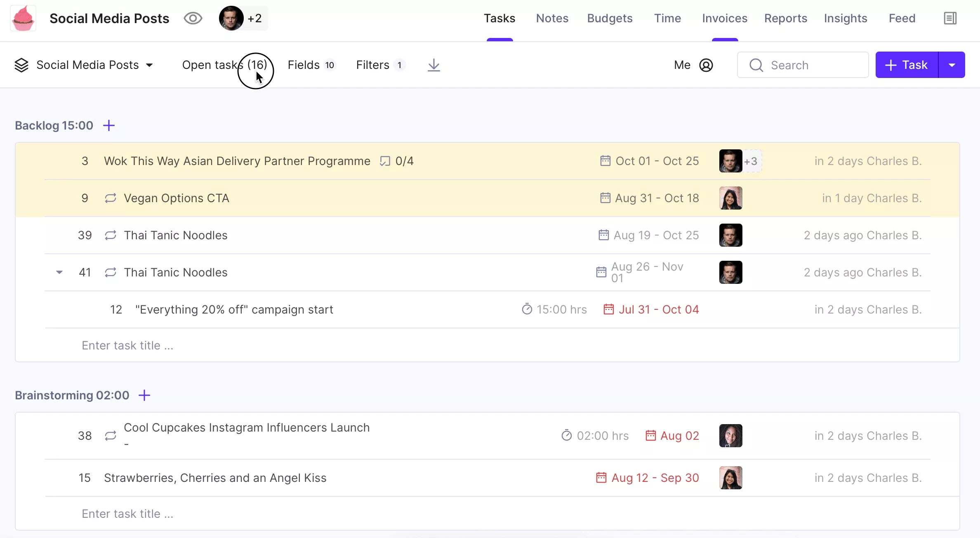The width and height of the screenshot is (980, 538).
Task: Click the timer icon beside 02:00 hrs
Action: point(567,435)
